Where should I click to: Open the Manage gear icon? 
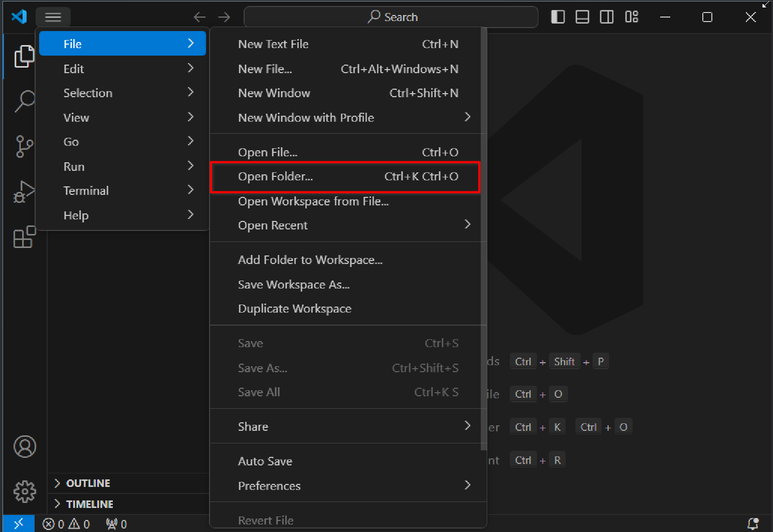click(x=25, y=491)
